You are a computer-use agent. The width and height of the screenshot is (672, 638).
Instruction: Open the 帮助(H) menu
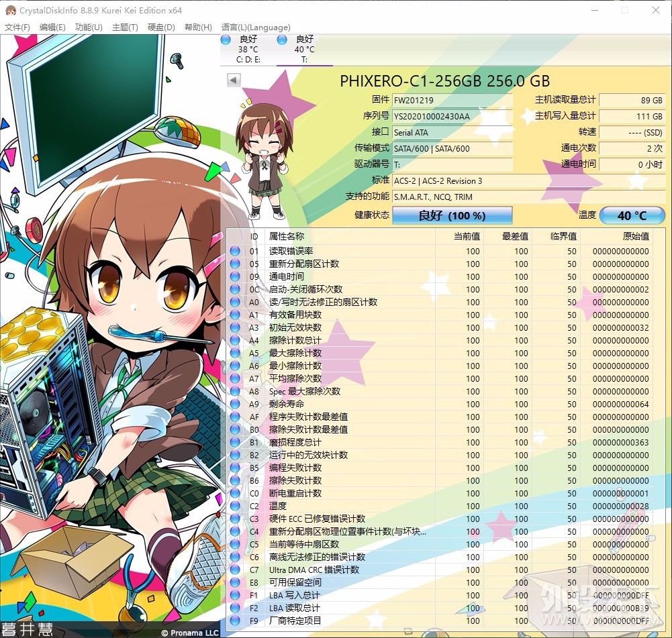[198, 28]
